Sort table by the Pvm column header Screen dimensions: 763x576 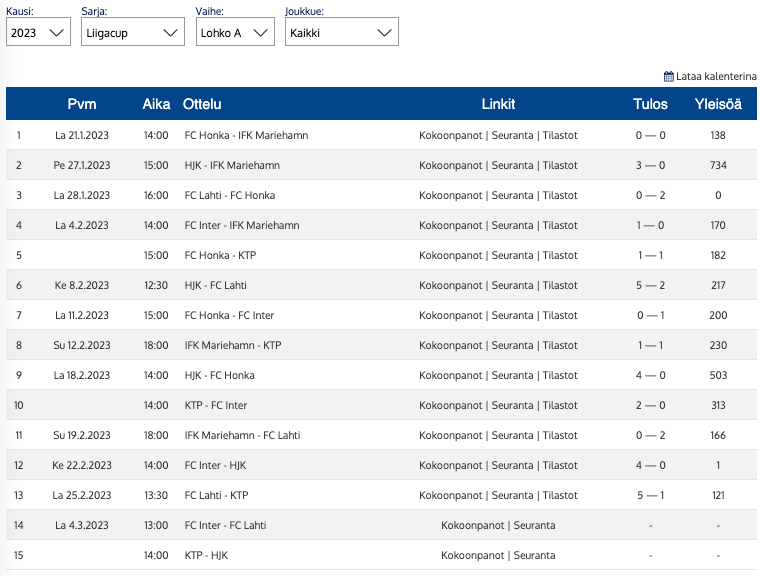coord(82,104)
